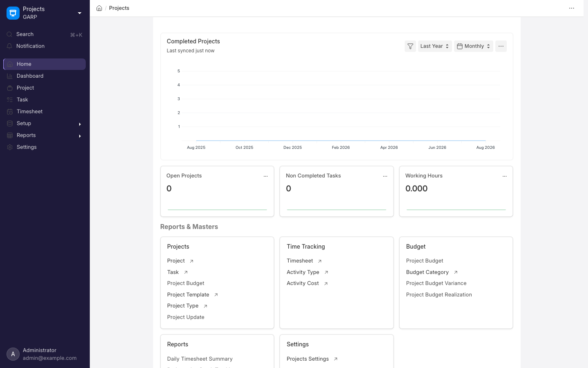Click the home breadcrumb icon
This screenshot has width=588, height=368.
point(99,8)
